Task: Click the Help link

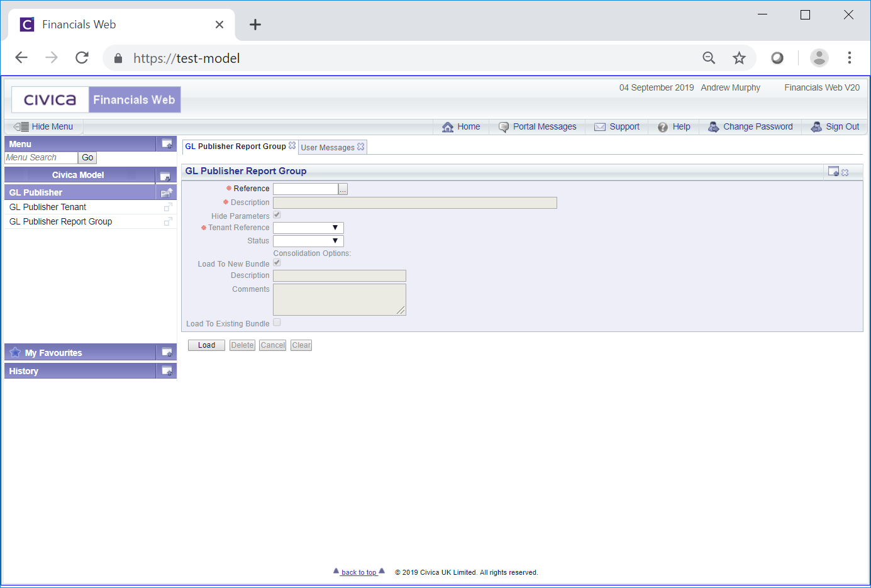Action: click(681, 127)
